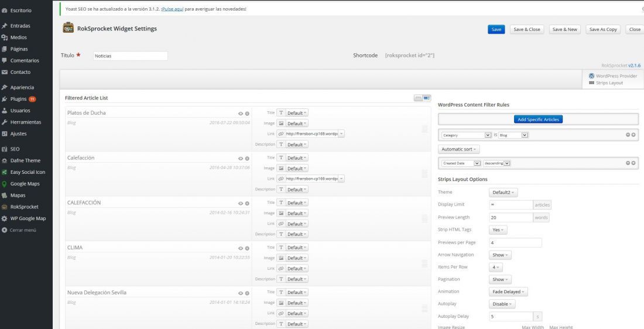Open the Theme Default2 dropdown

pyautogui.click(x=503, y=192)
